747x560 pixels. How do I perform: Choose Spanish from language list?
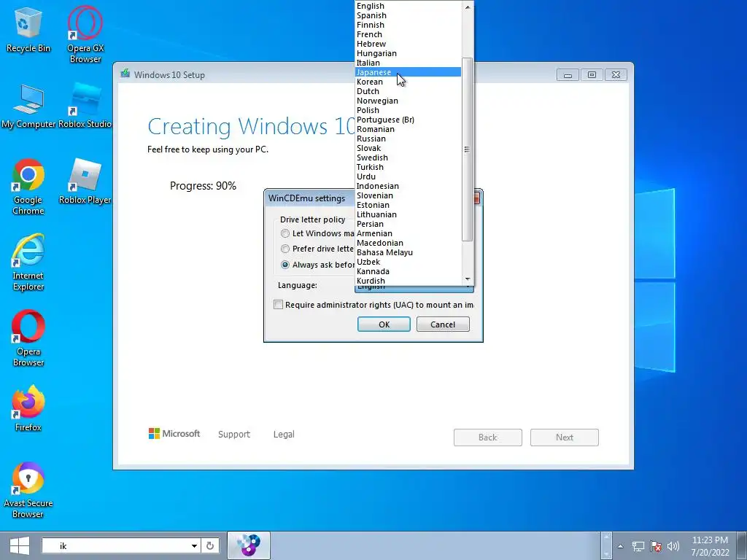click(x=408, y=15)
